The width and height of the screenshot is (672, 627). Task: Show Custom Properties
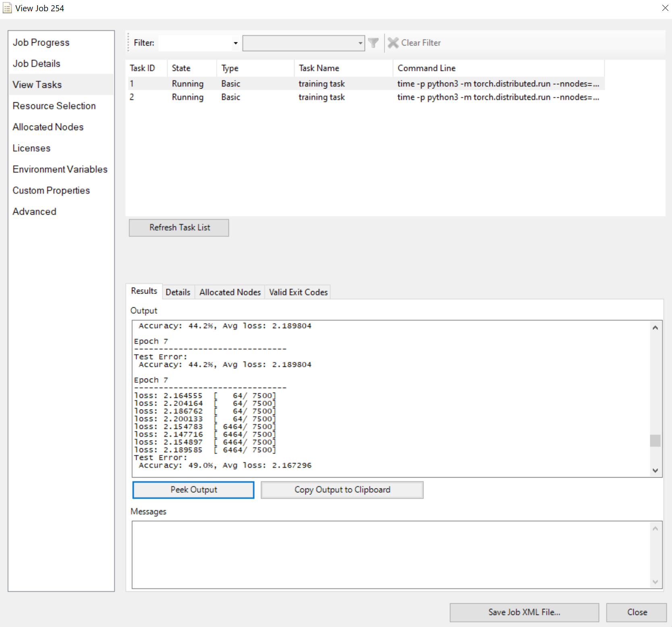click(51, 190)
